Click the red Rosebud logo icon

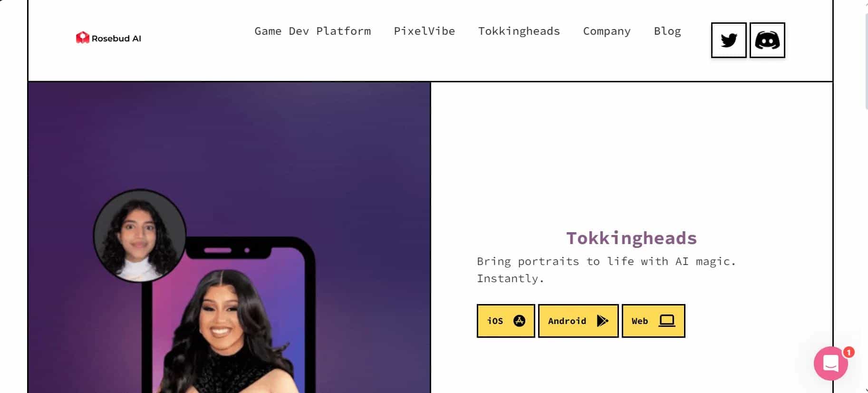(x=82, y=38)
